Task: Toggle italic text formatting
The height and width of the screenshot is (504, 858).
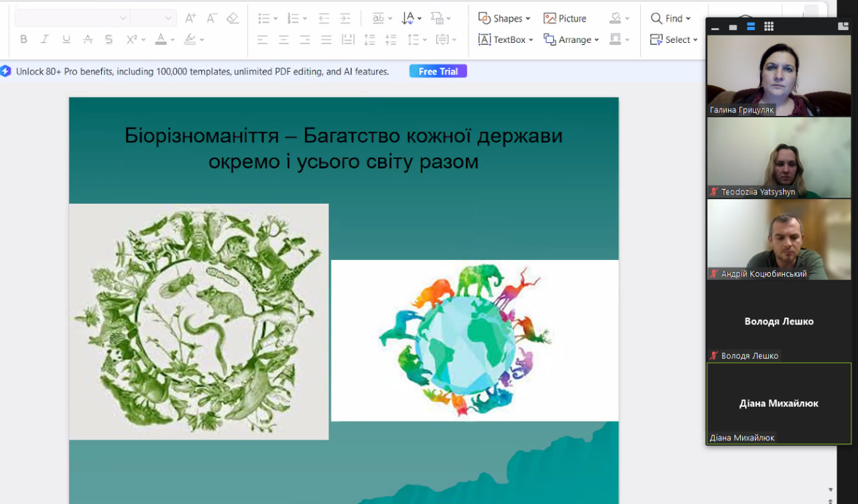Action: (45, 40)
